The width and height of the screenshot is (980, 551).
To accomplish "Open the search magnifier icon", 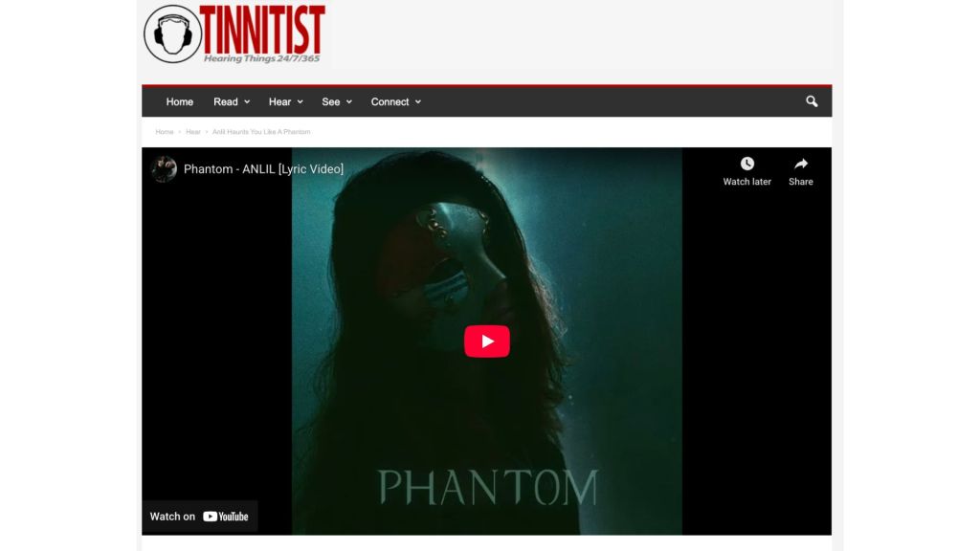I will [x=812, y=101].
